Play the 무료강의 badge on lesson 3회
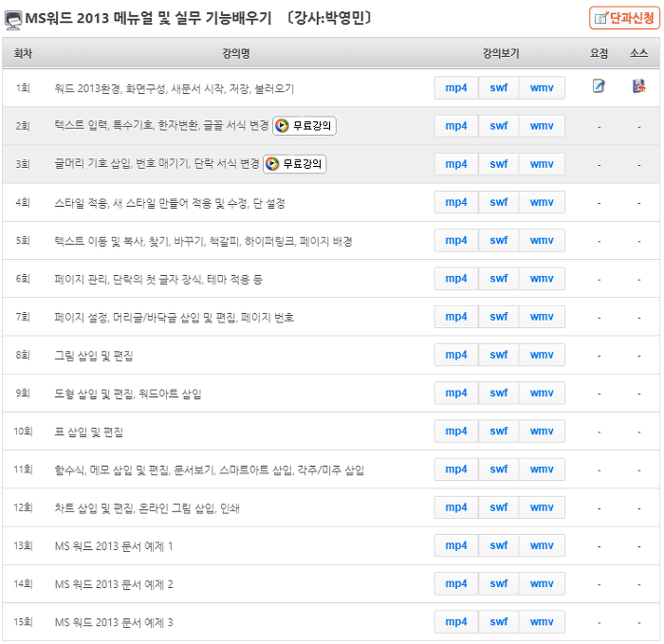The height and width of the screenshot is (644, 664). 294,164
